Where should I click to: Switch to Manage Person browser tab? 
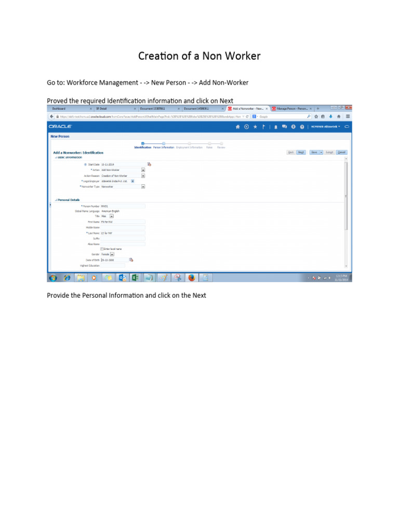(x=292, y=109)
